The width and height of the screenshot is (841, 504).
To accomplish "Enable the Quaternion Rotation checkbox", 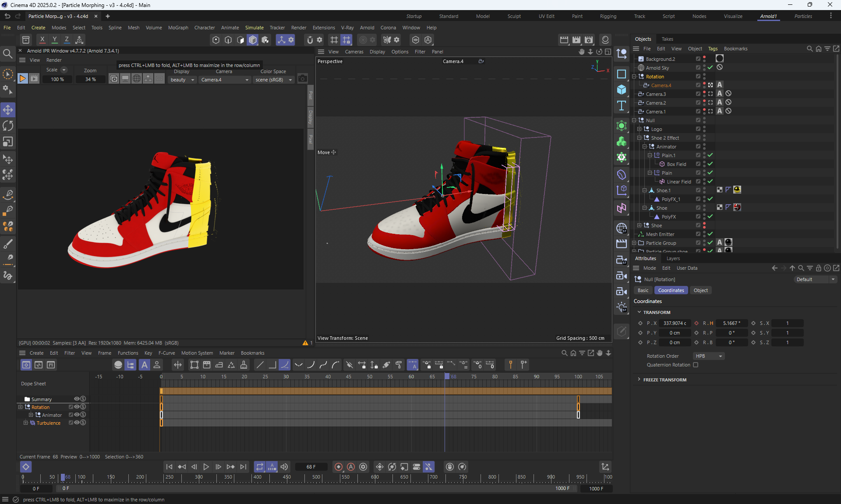I will point(696,365).
